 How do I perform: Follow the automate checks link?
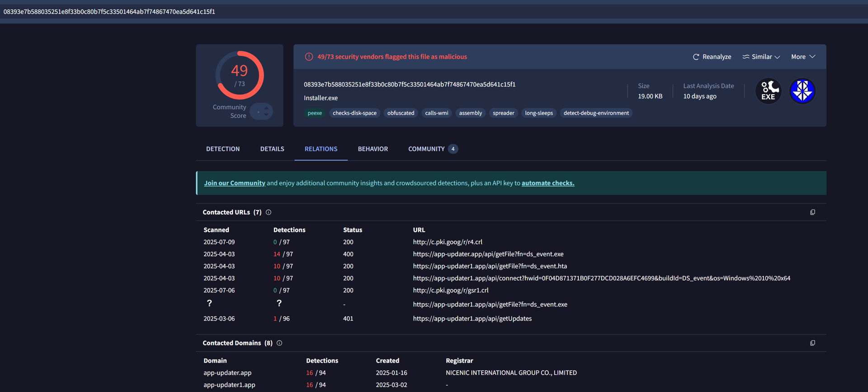548,183
